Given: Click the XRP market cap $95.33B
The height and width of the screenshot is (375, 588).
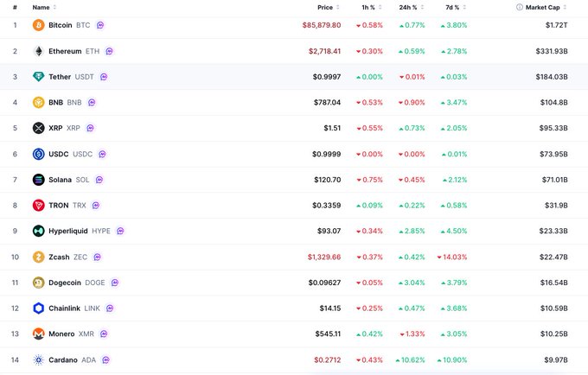Looking at the screenshot, I should click(x=553, y=128).
